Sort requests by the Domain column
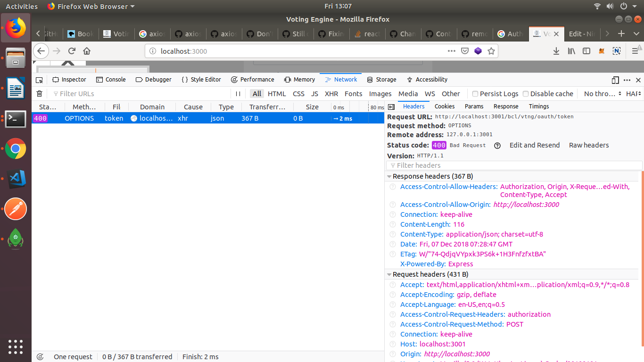This screenshot has height=362, width=644. click(152, 107)
